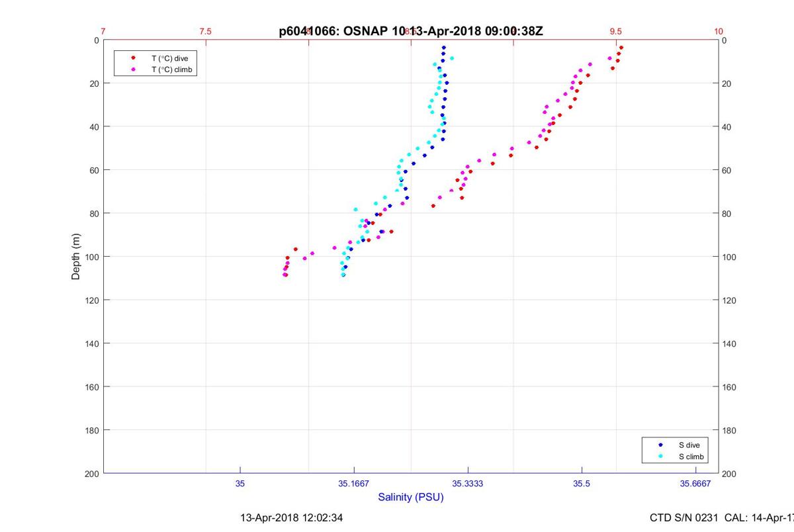
Task: Click the cyan marker in salinity legend
Action: pyautogui.click(x=660, y=457)
